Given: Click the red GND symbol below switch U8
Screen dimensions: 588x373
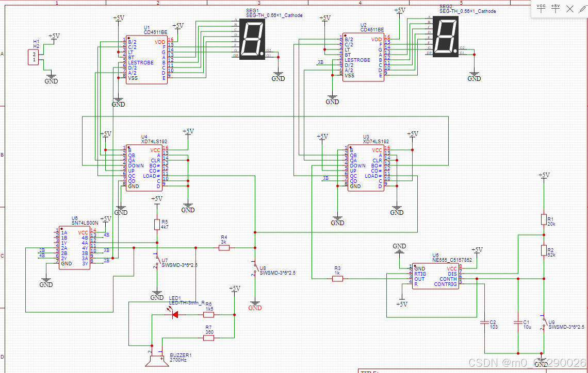Looking at the screenshot, I should point(255,306).
